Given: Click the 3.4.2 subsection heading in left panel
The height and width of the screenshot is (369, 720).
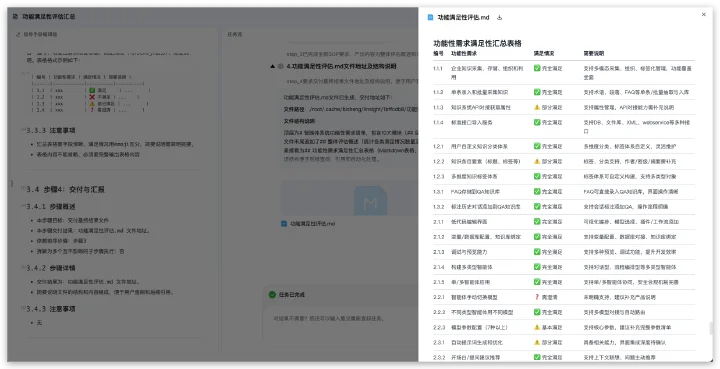Looking at the screenshot, I should coord(51,268).
